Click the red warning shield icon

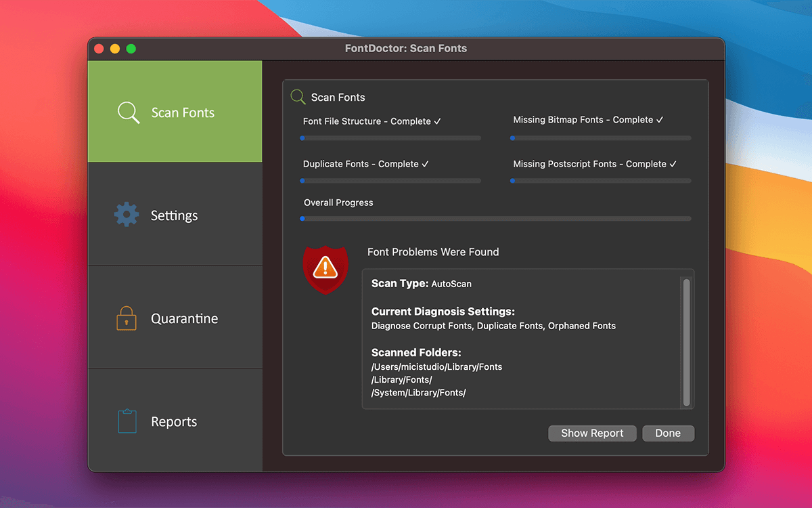(325, 270)
